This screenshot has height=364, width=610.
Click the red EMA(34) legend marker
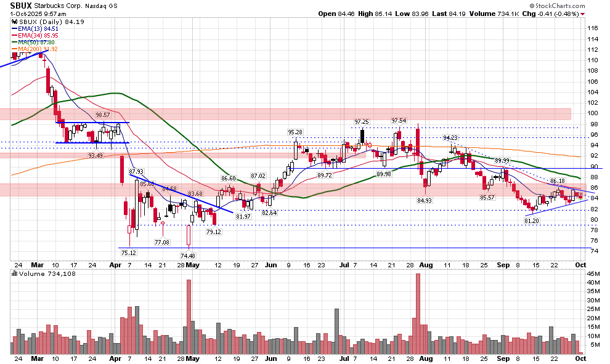click(15, 34)
